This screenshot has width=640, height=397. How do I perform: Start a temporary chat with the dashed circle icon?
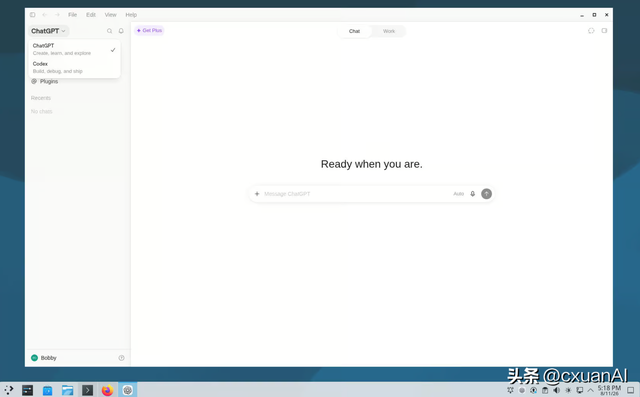coord(591,31)
